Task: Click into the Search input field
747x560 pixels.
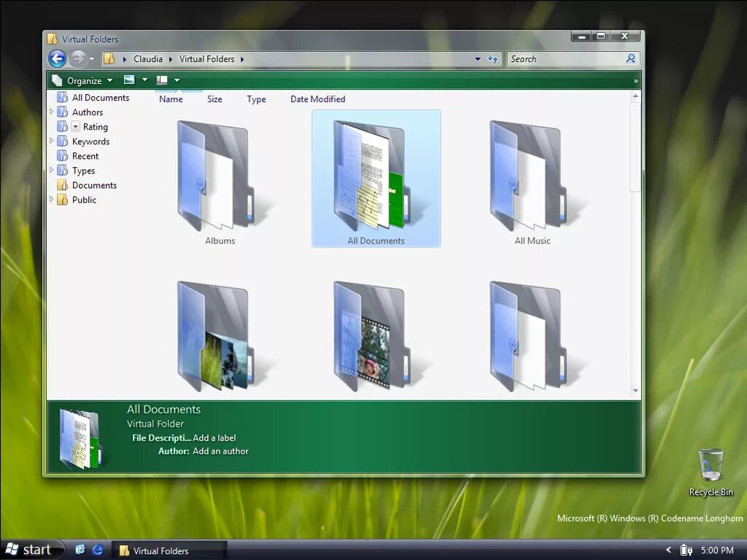Action: pyautogui.click(x=565, y=59)
